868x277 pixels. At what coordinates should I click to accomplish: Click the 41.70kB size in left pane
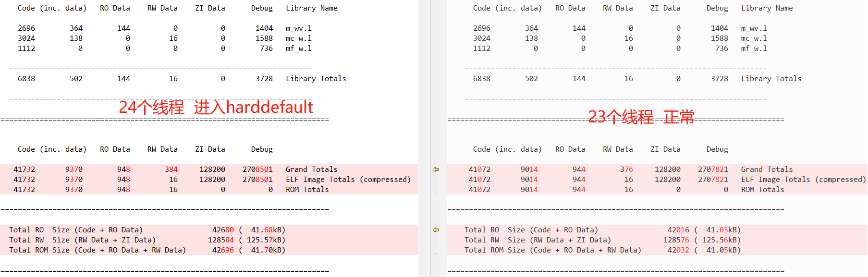coord(266,250)
